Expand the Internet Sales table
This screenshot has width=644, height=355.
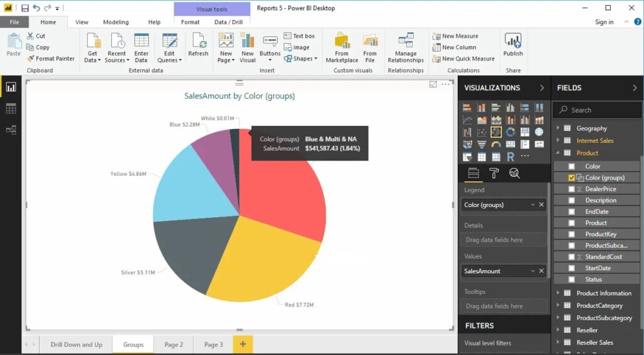pos(558,140)
